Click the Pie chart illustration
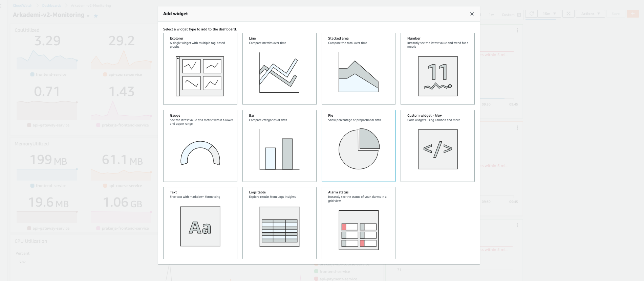Image resolution: width=644 pixels, height=281 pixels. tap(359, 148)
